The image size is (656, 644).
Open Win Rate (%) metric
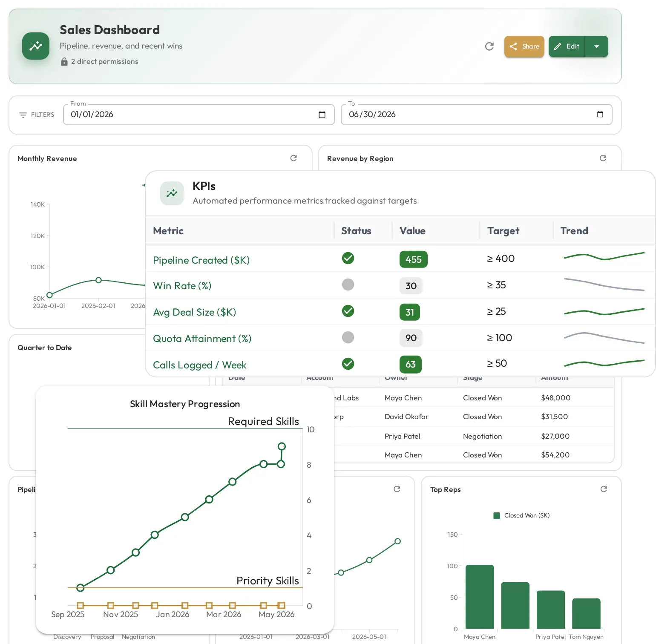(x=182, y=286)
